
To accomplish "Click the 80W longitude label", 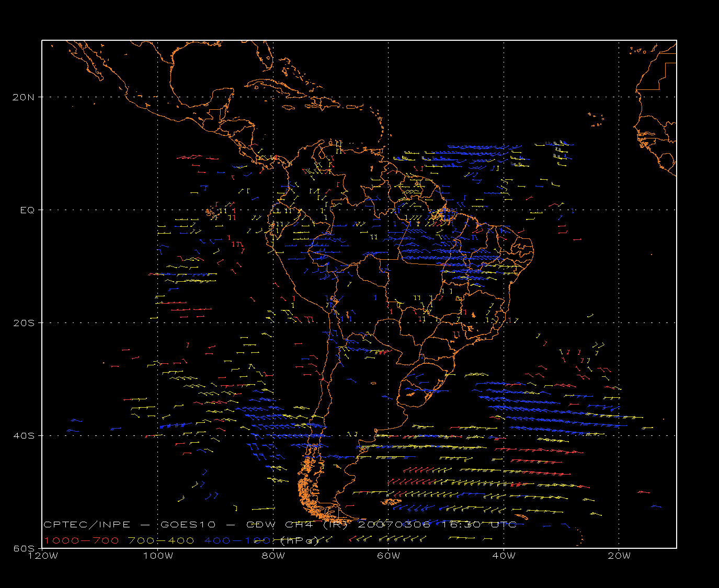I will pos(273,556).
